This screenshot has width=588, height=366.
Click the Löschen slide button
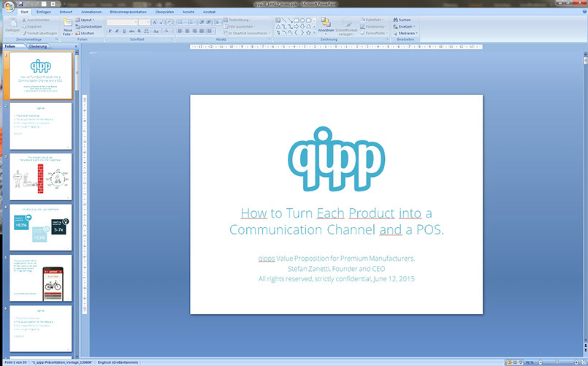87,33
